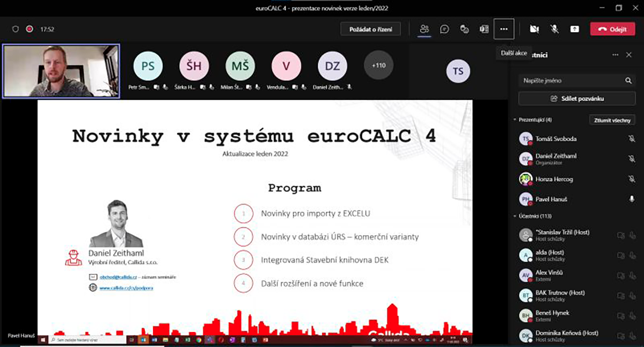Click the share content tray icon
The height and width of the screenshot is (347, 644).
tap(575, 29)
